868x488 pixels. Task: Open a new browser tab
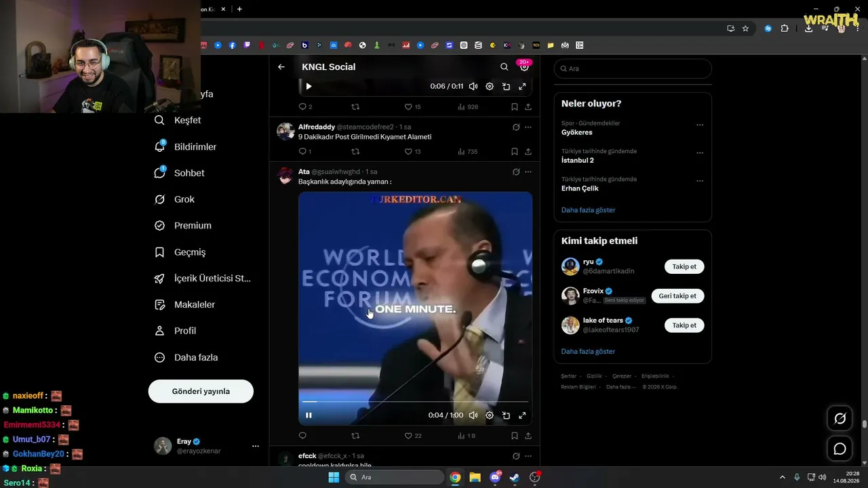coord(239,9)
